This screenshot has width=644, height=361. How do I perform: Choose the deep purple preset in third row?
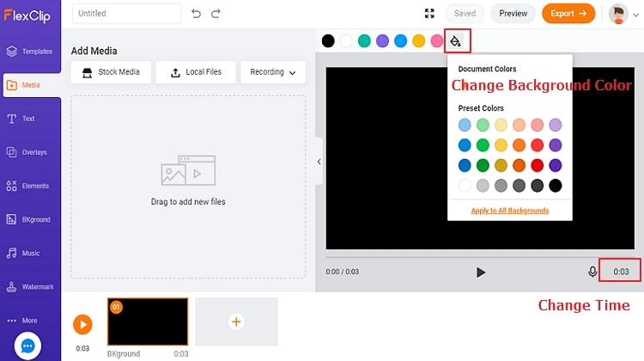(x=555, y=165)
